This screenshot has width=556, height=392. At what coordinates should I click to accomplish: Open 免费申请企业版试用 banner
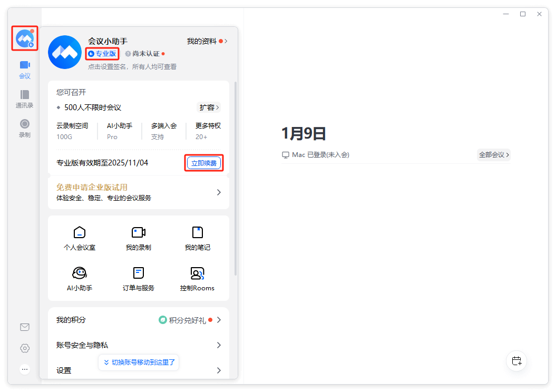[x=139, y=192]
